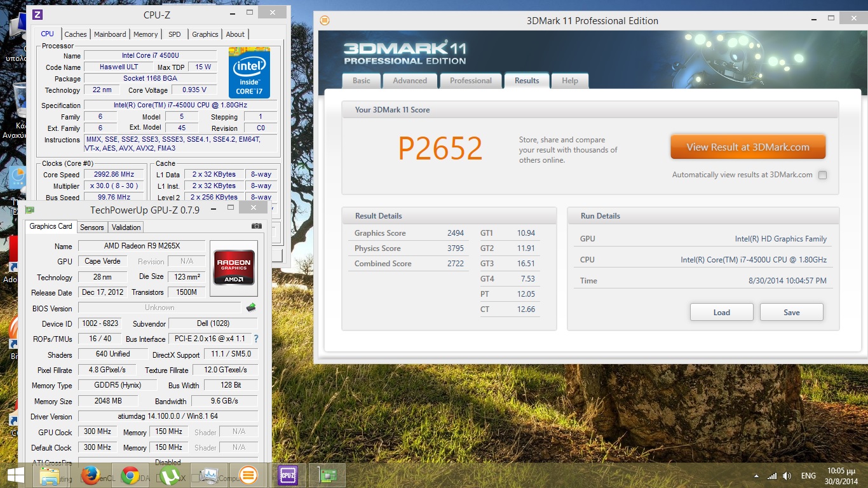Show hidden tray icons arrow
This screenshot has height=488, width=868.
click(x=756, y=476)
